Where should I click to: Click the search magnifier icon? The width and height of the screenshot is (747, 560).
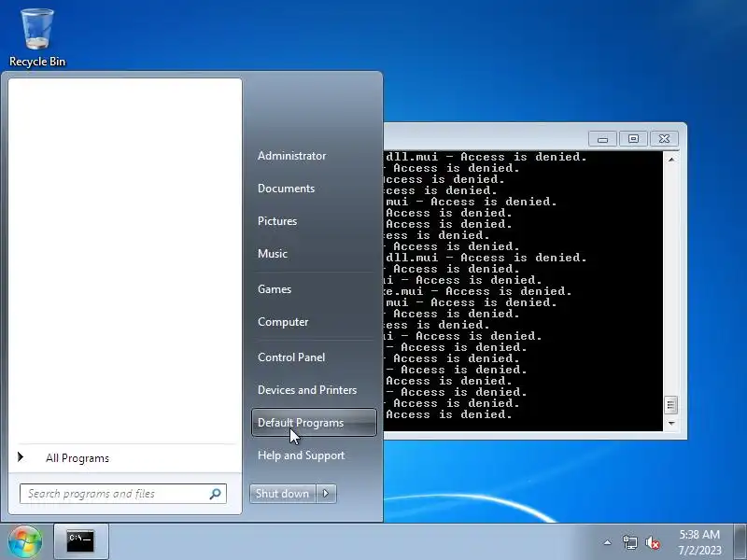click(216, 494)
